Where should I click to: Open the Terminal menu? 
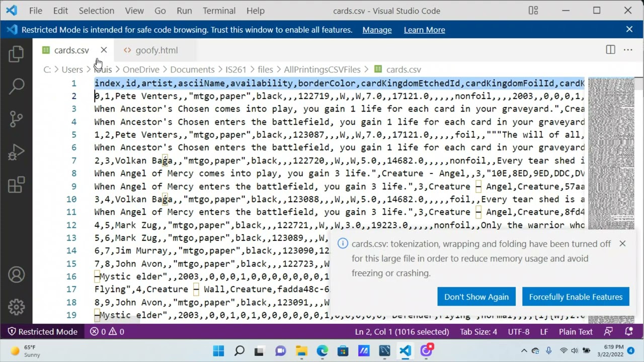[219, 11]
